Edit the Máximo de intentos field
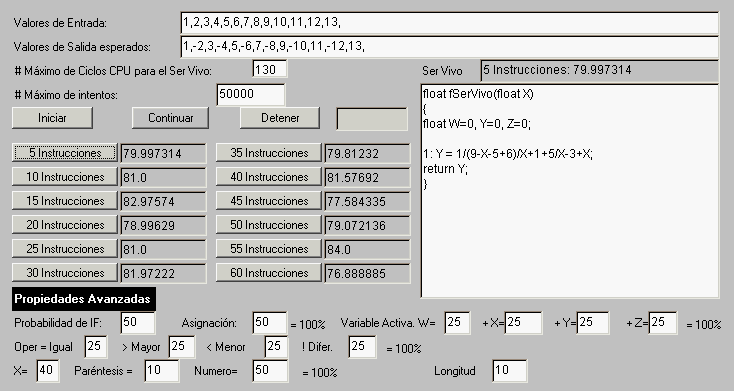734x391 pixels. click(x=250, y=94)
